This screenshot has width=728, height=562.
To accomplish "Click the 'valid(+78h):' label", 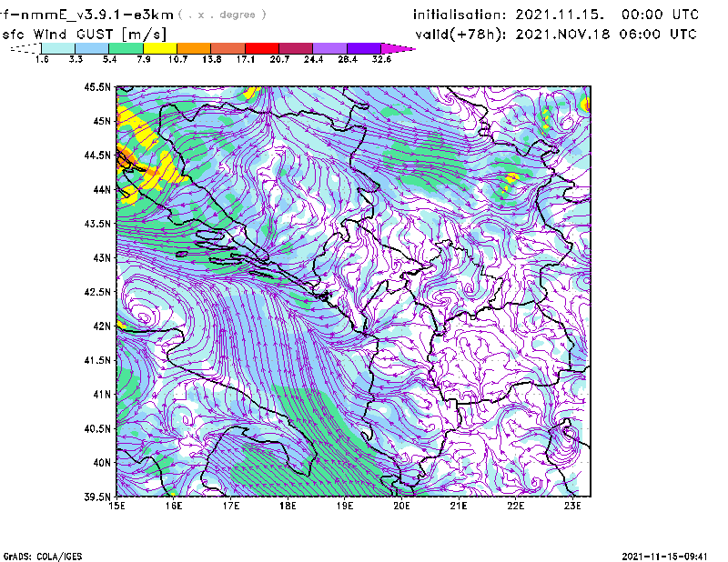I will (461, 35).
